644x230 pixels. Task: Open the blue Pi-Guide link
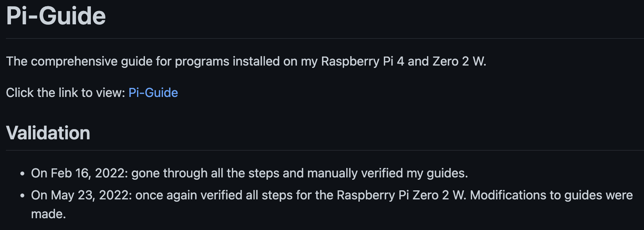point(153,93)
